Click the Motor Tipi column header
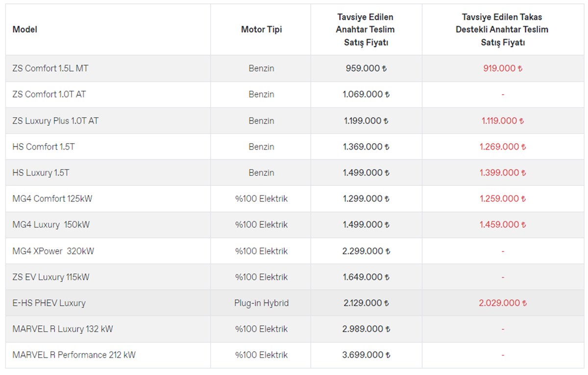 tap(261, 29)
